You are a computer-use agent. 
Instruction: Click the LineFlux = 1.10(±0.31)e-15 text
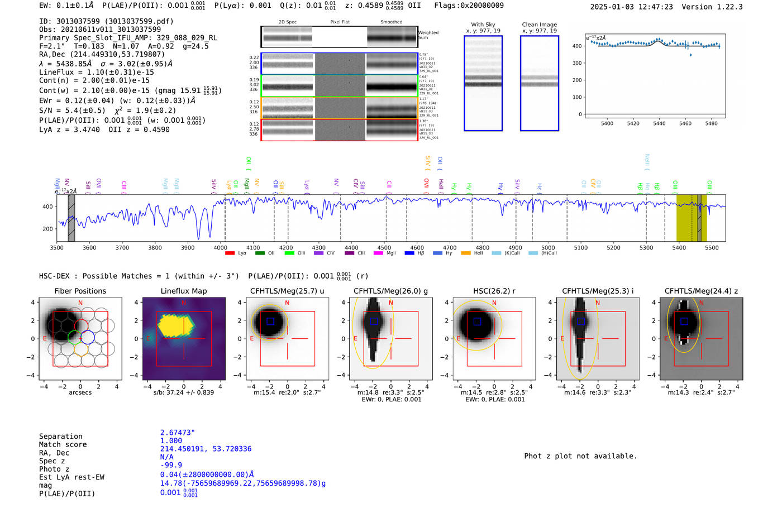pos(97,72)
